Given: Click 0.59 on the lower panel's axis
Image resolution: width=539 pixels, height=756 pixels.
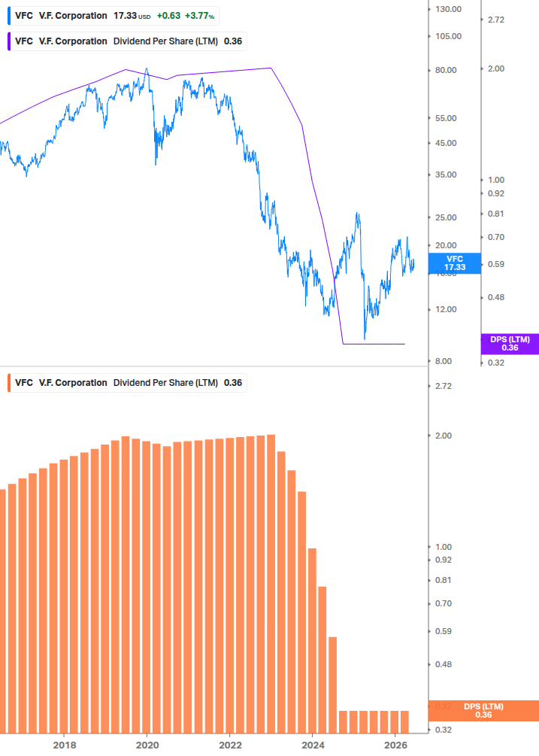Looking at the screenshot, I should point(444,632).
